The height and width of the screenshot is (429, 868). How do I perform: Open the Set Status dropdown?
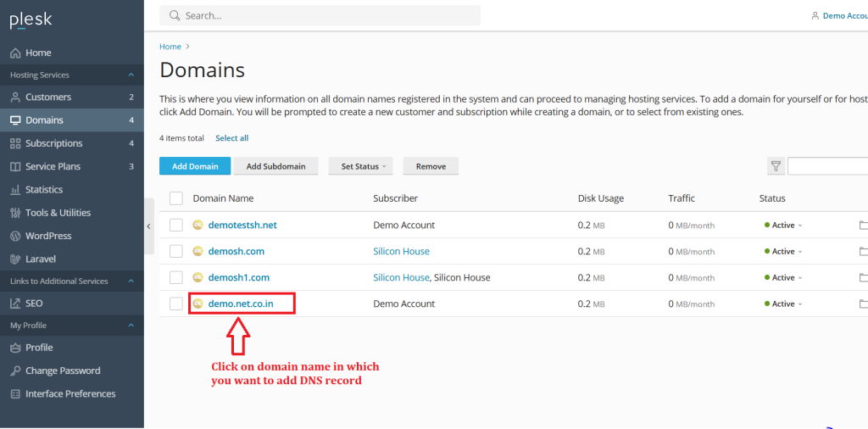pyautogui.click(x=360, y=166)
